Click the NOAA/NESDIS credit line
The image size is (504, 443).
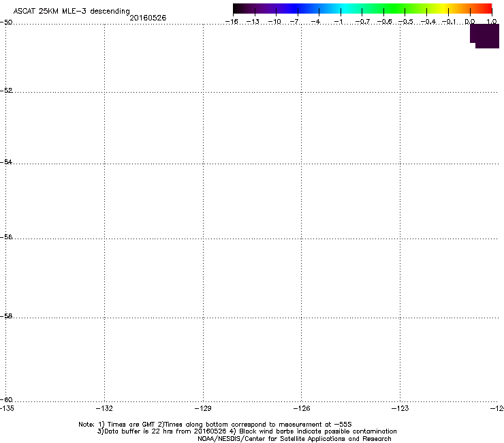(294, 439)
